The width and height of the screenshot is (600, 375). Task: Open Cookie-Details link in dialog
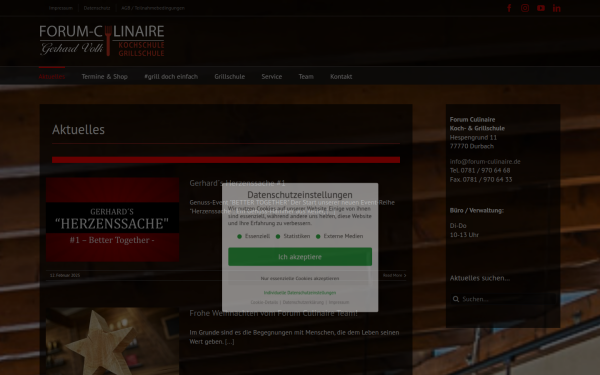[x=264, y=302]
